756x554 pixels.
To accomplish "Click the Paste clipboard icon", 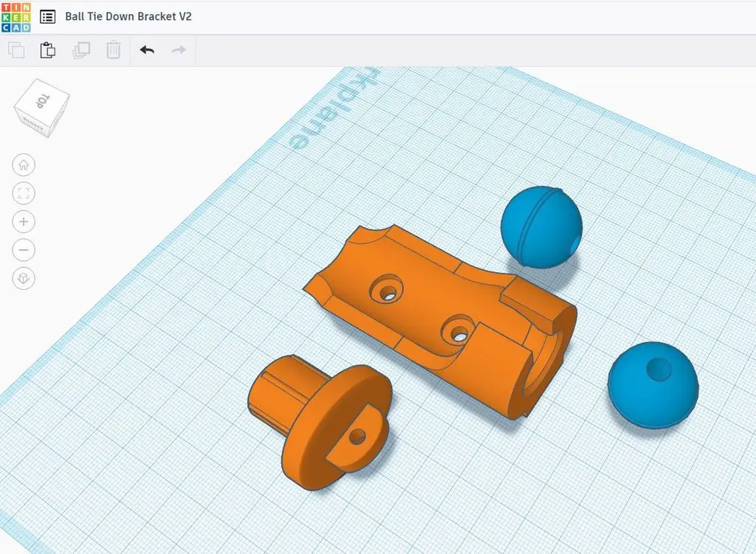I will 48,50.
